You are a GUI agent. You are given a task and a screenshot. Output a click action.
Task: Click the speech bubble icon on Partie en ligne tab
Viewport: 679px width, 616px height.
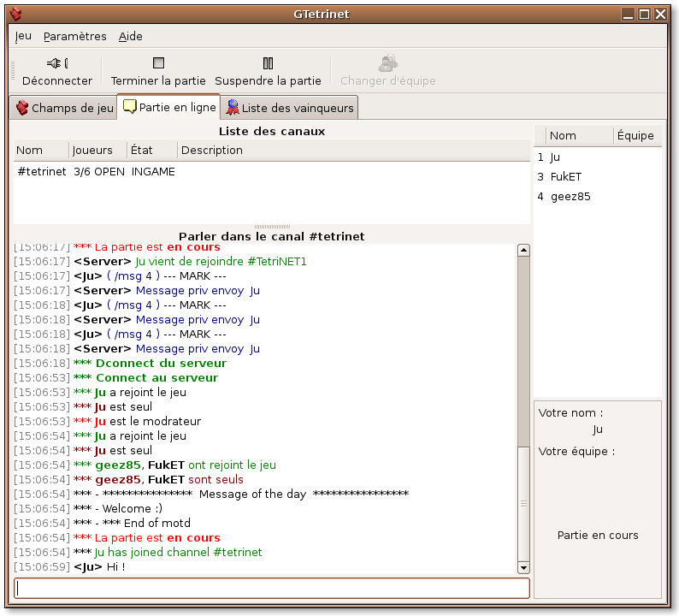click(x=129, y=107)
